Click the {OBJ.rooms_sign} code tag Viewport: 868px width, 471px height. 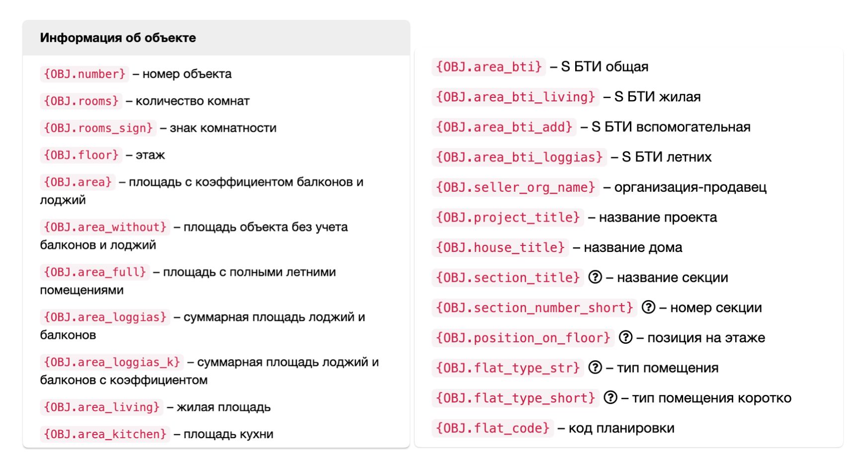point(98,128)
